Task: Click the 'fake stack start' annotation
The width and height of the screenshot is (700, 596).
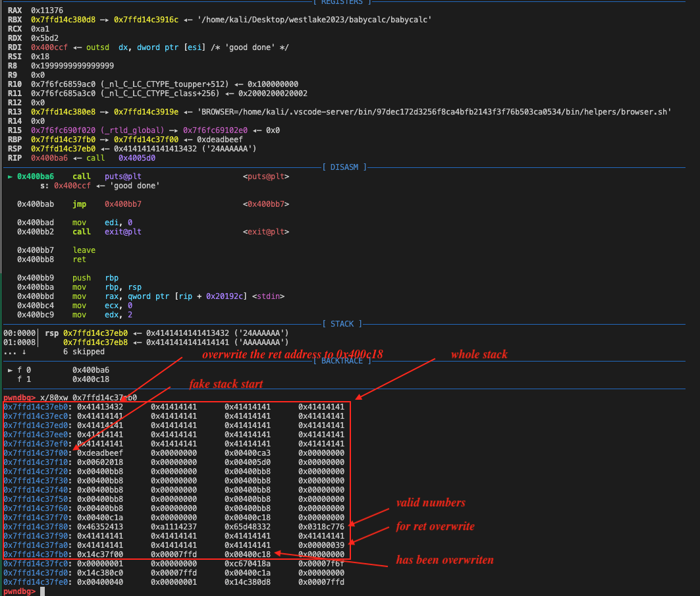Action: pyautogui.click(x=226, y=384)
